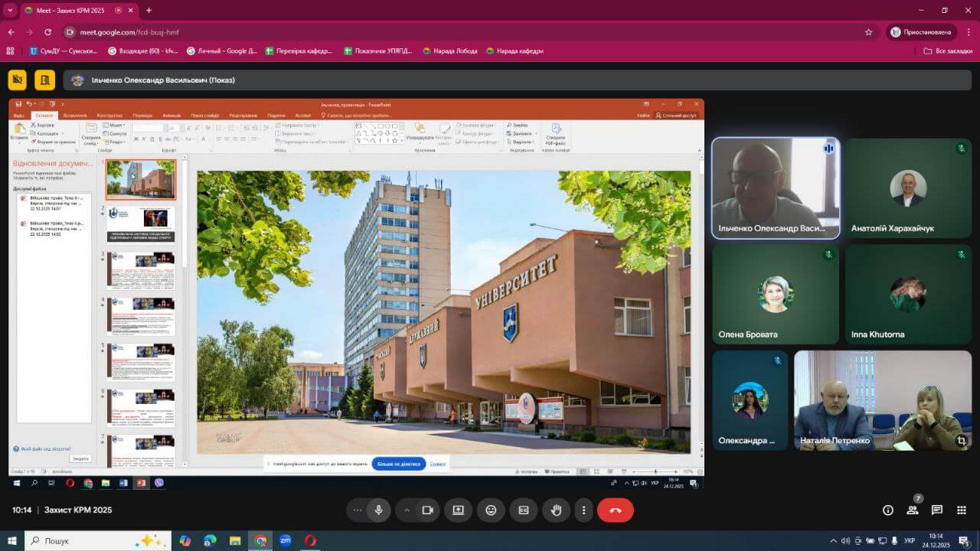
Task: Open audio settings dots beside microphone
Action: (x=358, y=510)
